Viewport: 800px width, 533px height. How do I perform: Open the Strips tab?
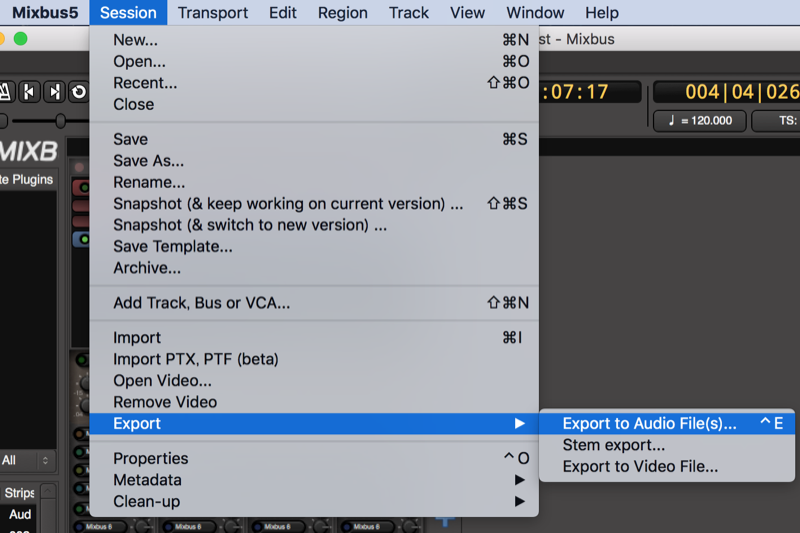click(19, 493)
